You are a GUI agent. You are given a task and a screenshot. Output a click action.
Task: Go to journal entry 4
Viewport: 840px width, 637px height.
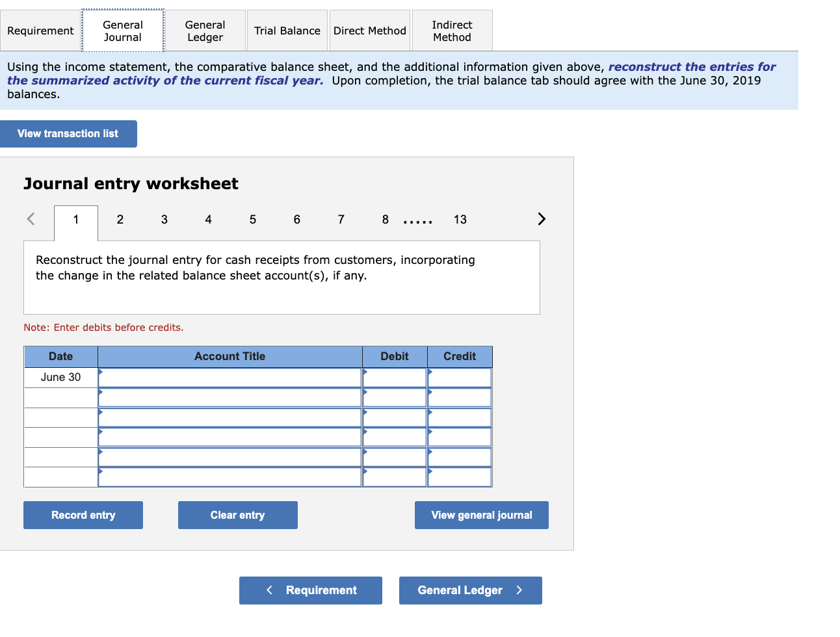209,220
